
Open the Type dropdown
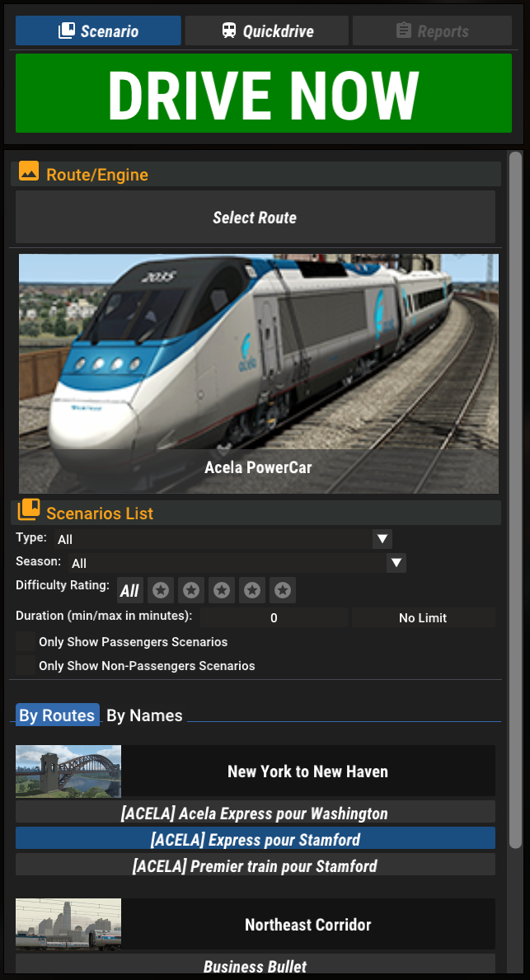pyautogui.click(x=223, y=539)
